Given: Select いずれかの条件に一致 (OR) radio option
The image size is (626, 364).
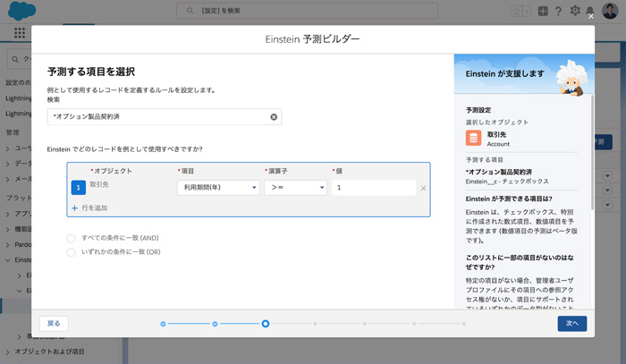Looking at the screenshot, I should [x=72, y=252].
